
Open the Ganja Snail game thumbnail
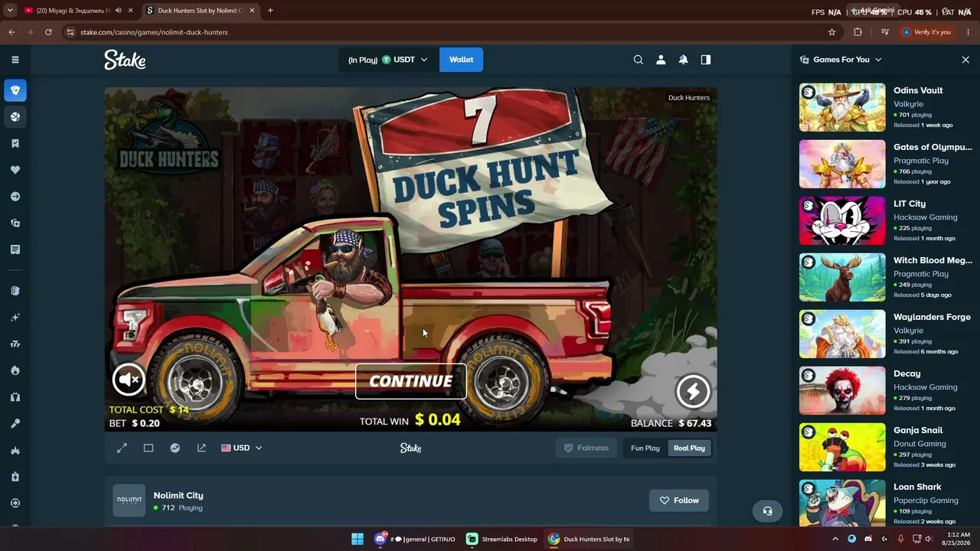tap(842, 447)
